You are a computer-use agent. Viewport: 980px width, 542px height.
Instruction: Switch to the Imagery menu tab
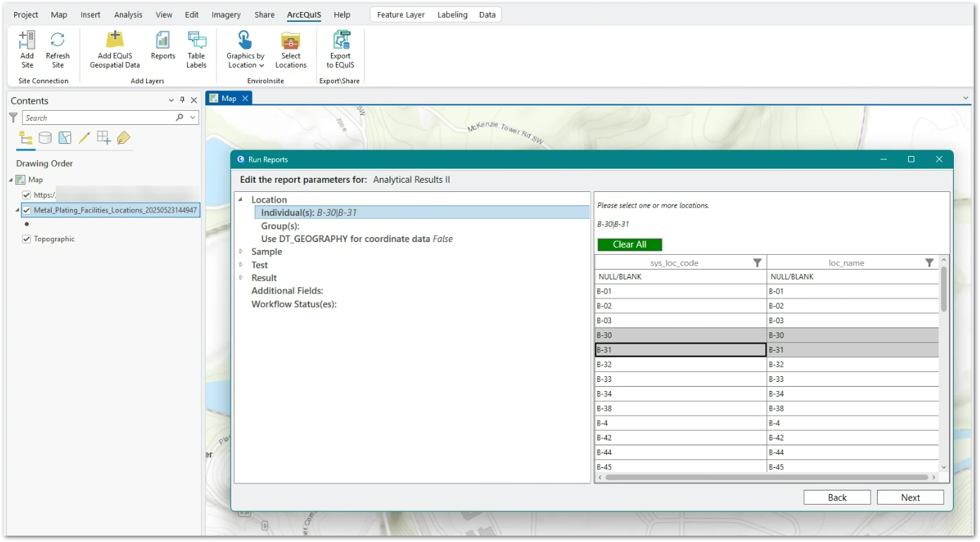click(x=226, y=15)
